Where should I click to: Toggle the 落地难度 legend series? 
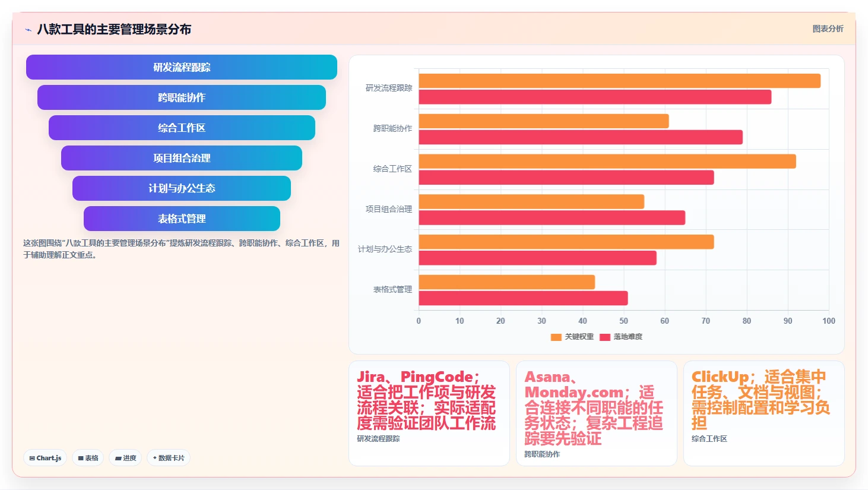pos(621,337)
